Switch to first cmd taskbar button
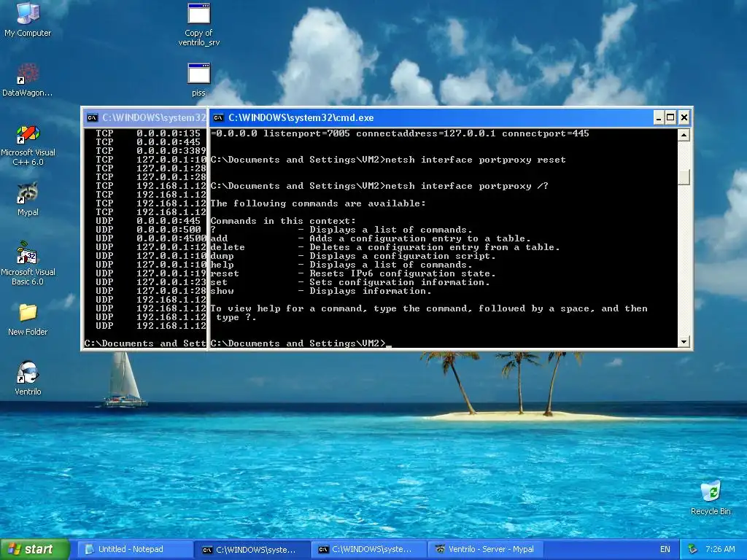 252,549
